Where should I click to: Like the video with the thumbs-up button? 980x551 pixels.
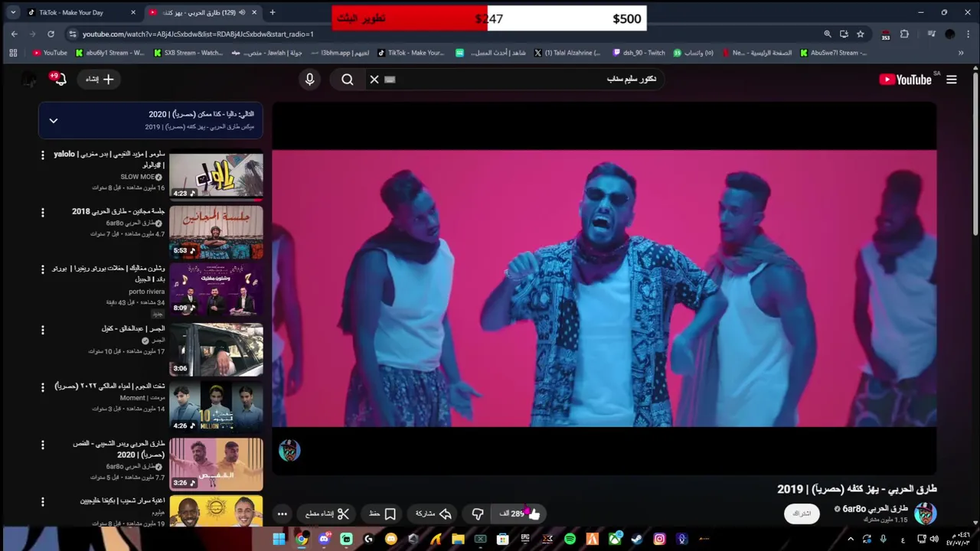[x=520, y=514]
